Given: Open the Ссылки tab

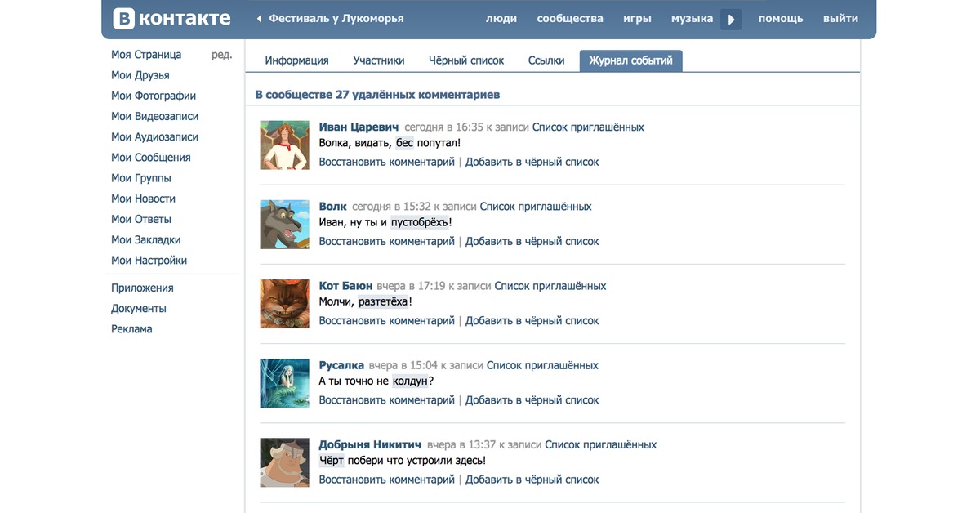Looking at the screenshot, I should point(546,60).
